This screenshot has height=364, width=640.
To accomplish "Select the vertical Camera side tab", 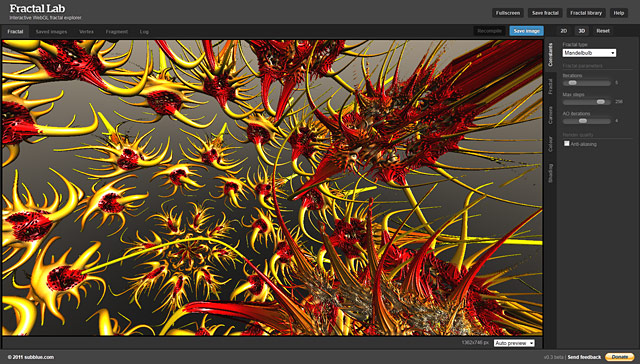I will pos(550,115).
